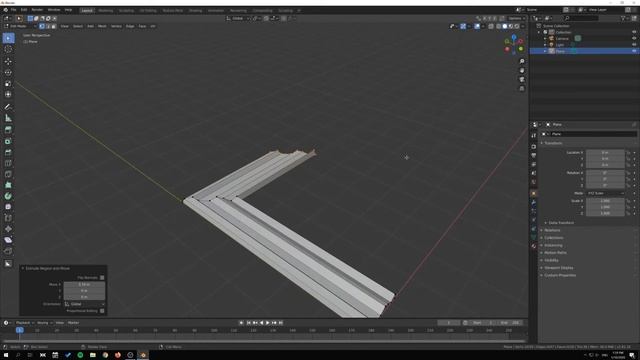Click the Location X value field
The image size is (640, 360).
pyautogui.click(x=605, y=152)
